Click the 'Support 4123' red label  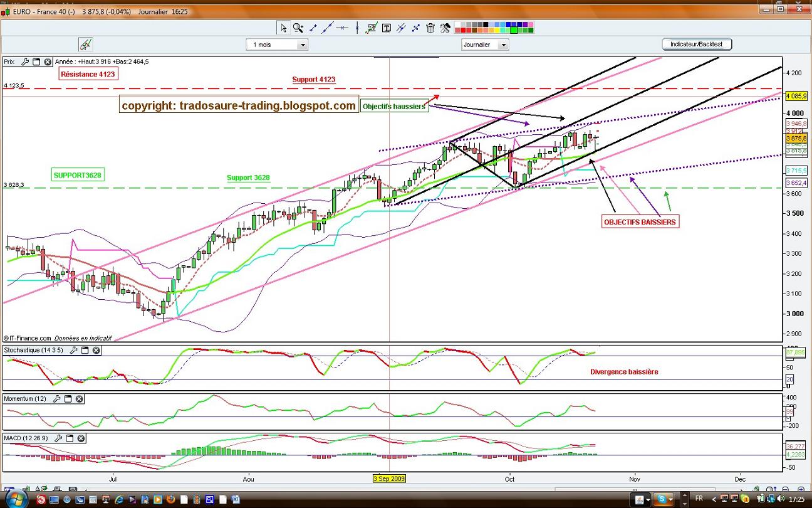tap(313, 79)
